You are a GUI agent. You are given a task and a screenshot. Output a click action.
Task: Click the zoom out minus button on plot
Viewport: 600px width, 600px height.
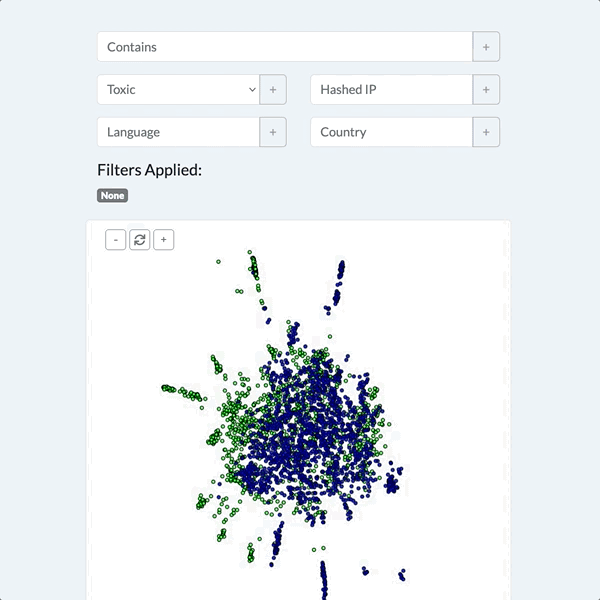(115, 240)
